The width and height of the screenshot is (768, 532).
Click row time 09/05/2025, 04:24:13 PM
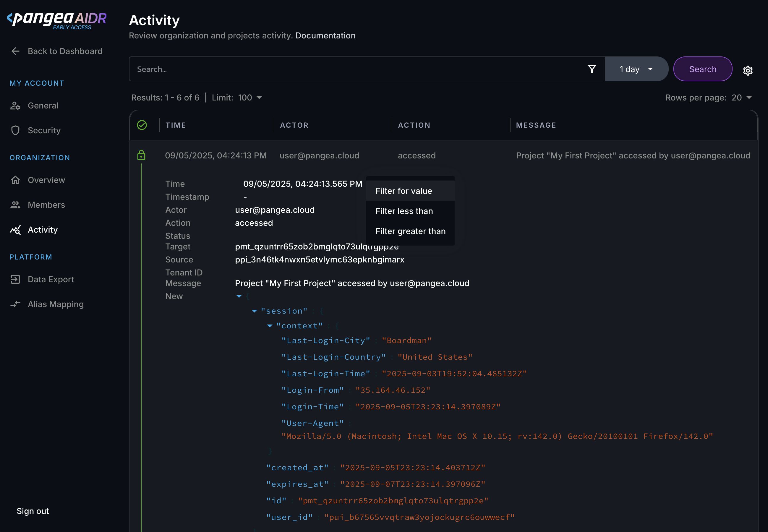(x=216, y=155)
